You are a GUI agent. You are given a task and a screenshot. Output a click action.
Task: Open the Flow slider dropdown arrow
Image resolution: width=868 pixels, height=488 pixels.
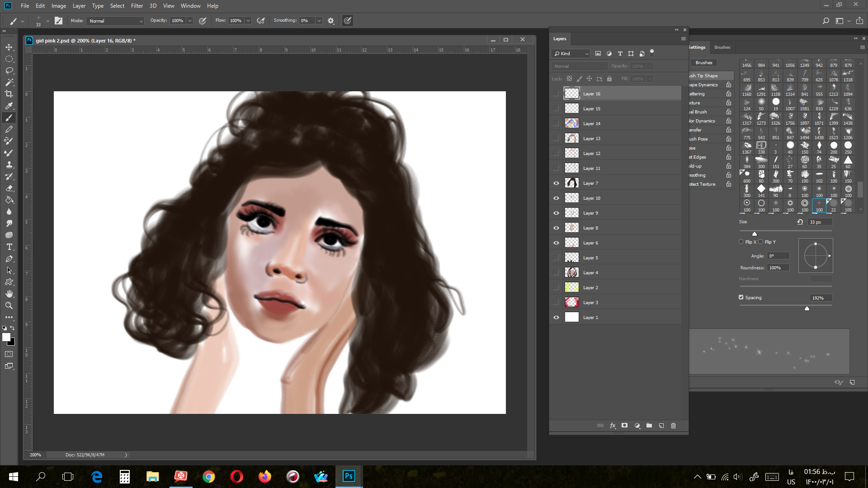coord(248,21)
